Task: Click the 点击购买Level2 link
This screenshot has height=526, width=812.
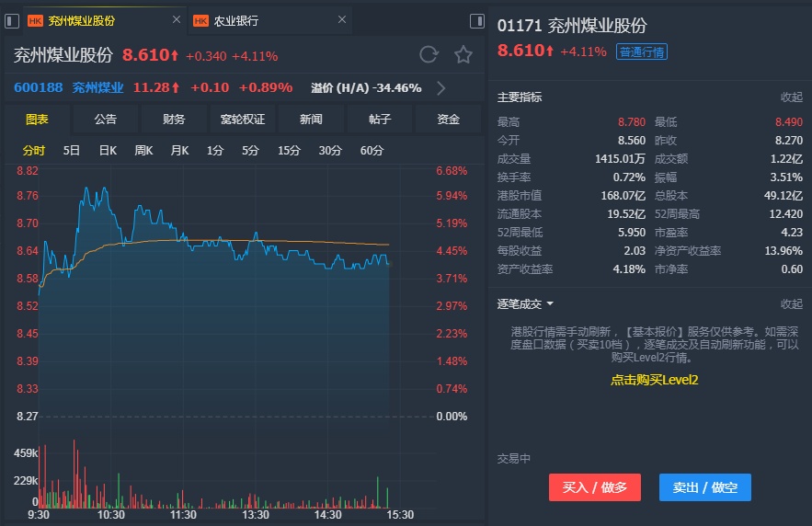Action: pos(655,380)
